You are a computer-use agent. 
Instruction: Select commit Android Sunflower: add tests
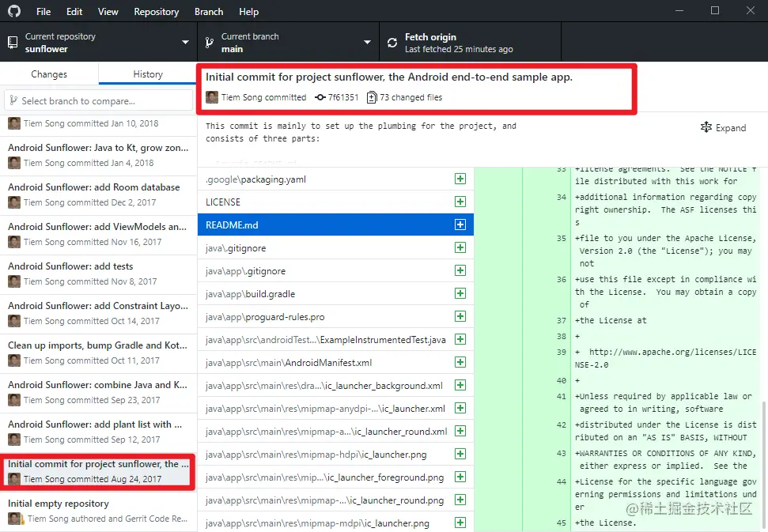98,274
